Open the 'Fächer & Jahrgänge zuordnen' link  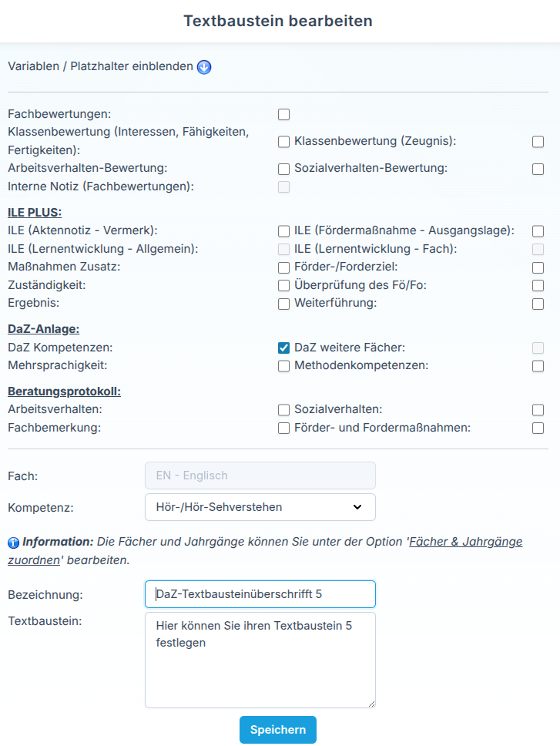[265, 551]
